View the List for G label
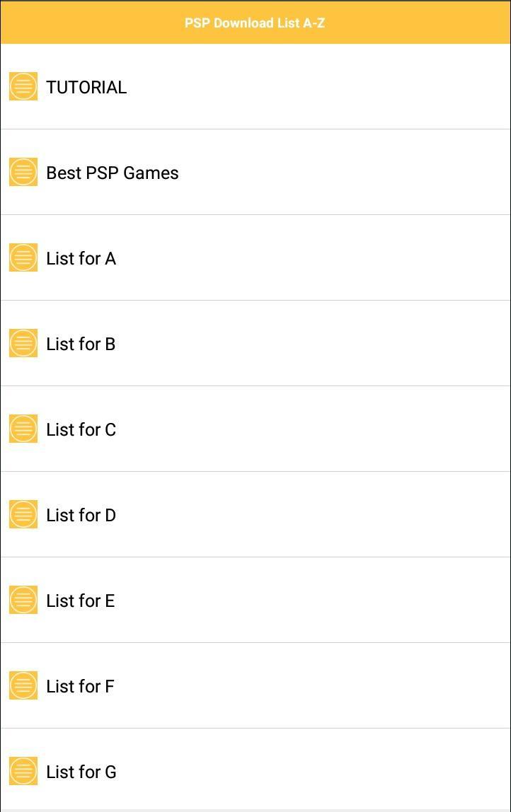 81,772
